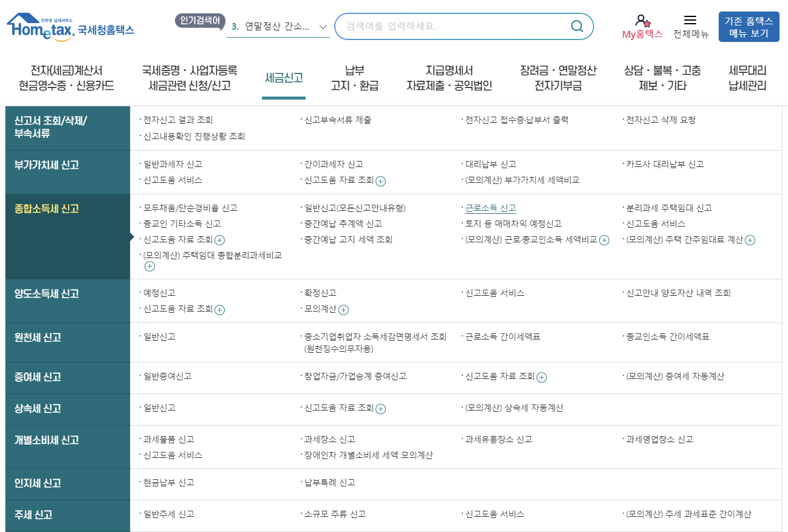Open 전자(세금)계산서 현금영수증·신용카드 menu
788x532 pixels.
tap(66, 78)
